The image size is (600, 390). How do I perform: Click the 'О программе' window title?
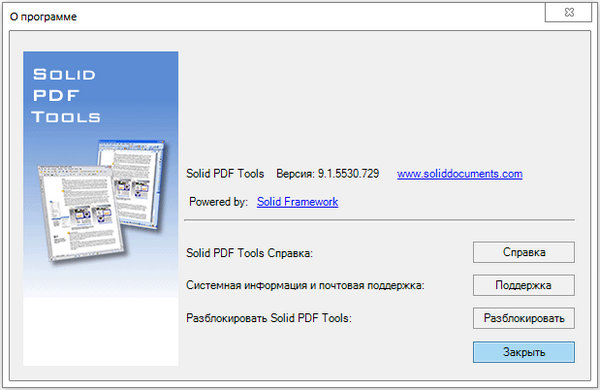pyautogui.click(x=43, y=17)
